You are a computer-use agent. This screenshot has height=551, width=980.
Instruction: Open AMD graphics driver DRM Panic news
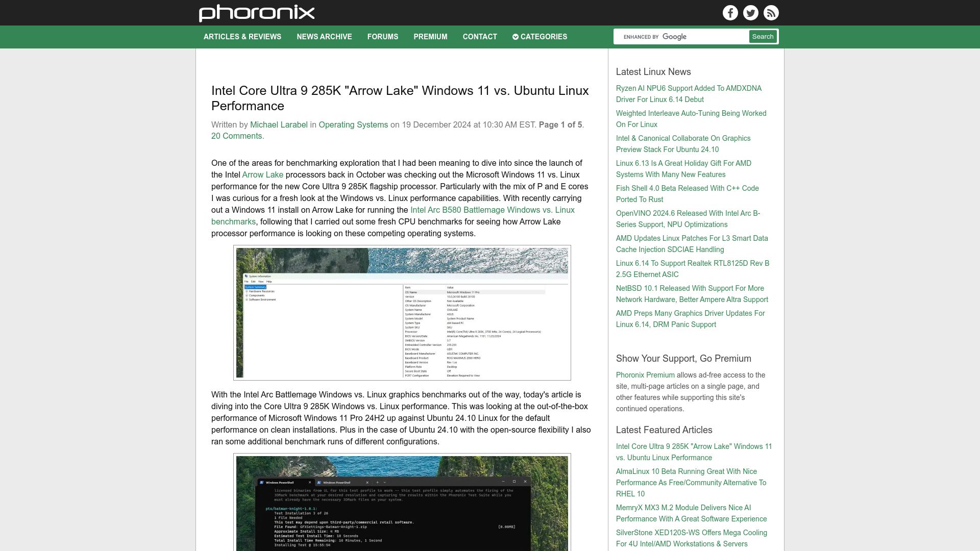coord(690,319)
